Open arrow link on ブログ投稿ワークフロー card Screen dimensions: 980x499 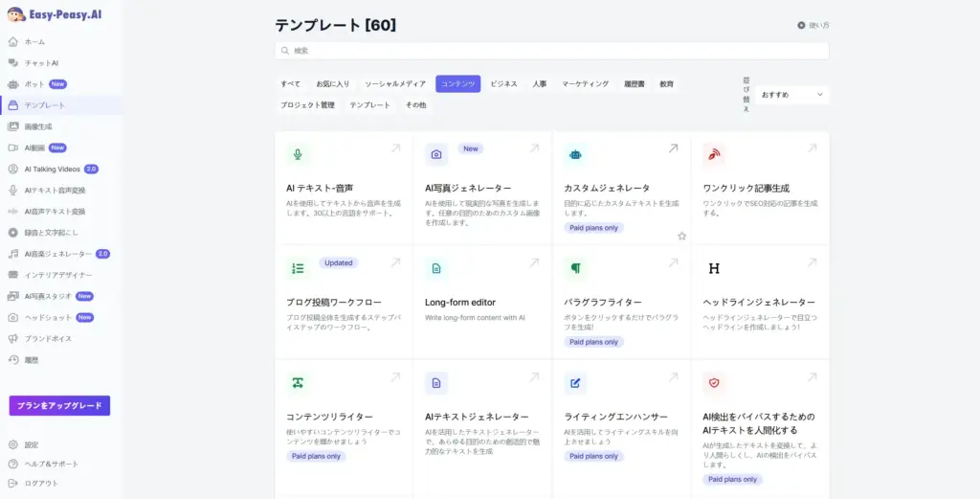pyautogui.click(x=395, y=262)
